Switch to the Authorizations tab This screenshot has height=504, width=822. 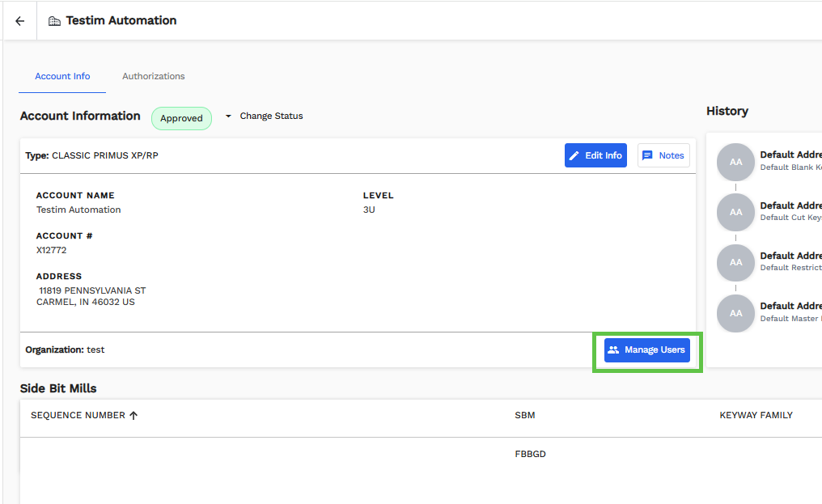point(154,76)
